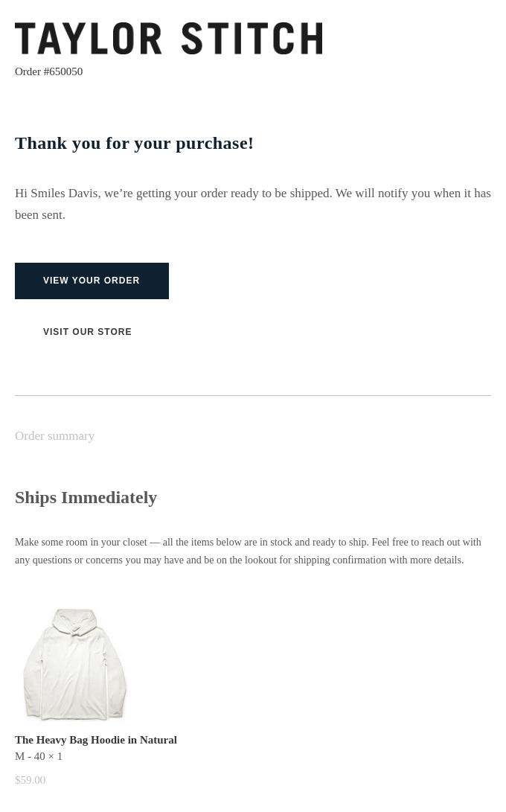Select the M - 40 × 1 variant text
This screenshot has height=812, width=506.
pos(38,756)
